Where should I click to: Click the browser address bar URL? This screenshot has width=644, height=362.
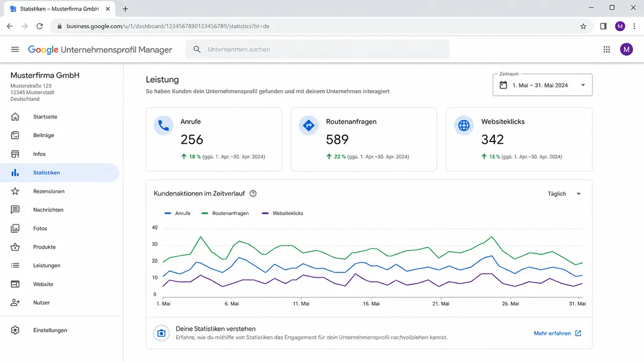168,26
